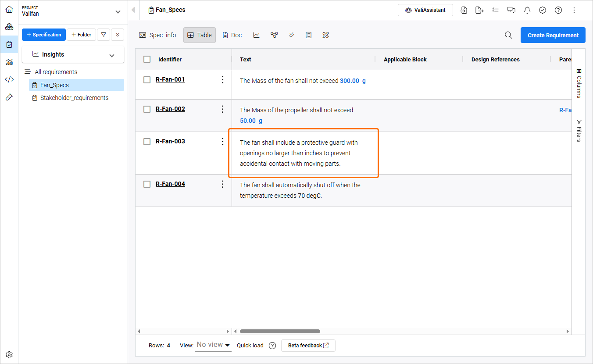Open the analysis chart icon in sidebar

coord(9,62)
